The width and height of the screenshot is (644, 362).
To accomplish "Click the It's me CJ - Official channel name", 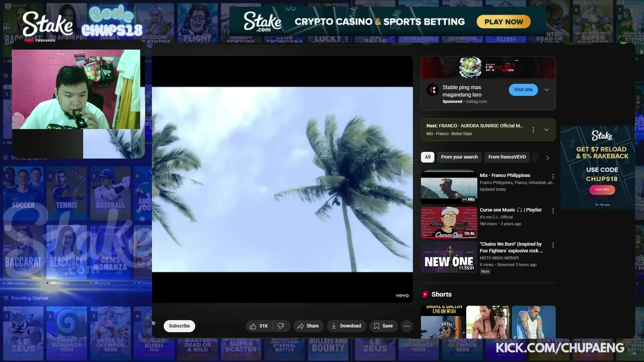I will coord(496,217).
